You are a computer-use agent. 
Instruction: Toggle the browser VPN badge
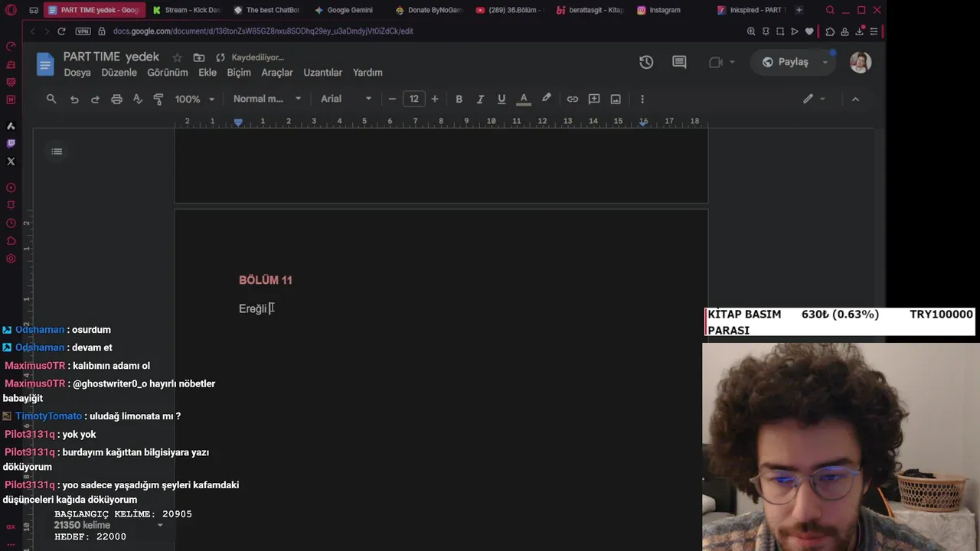point(83,31)
